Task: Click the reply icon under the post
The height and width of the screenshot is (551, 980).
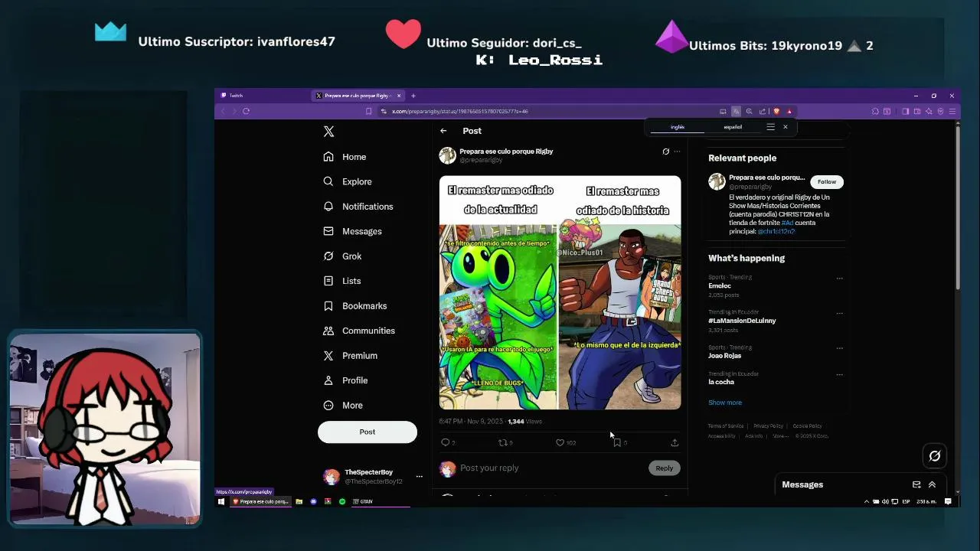Action: point(445,442)
